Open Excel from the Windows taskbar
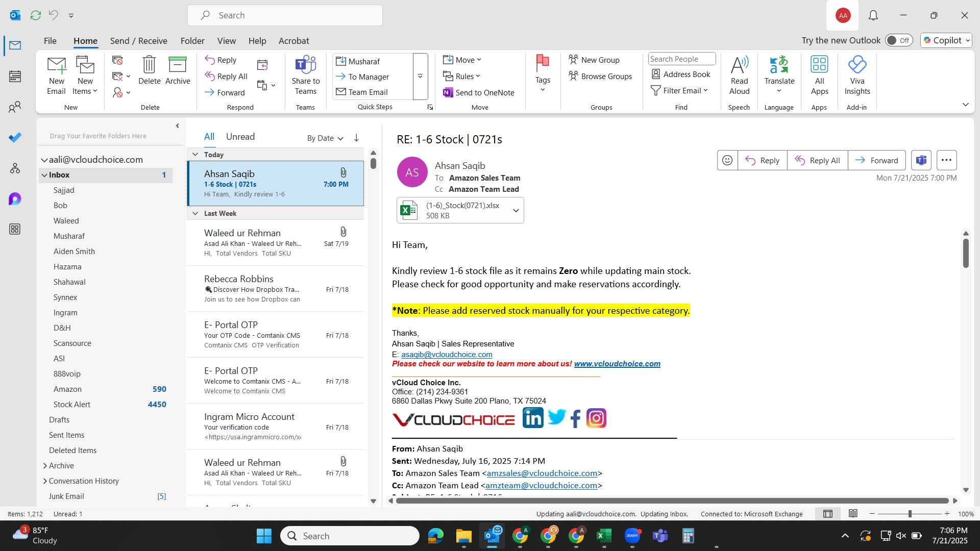This screenshot has width=980, height=551. pyautogui.click(x=604, y=536)
